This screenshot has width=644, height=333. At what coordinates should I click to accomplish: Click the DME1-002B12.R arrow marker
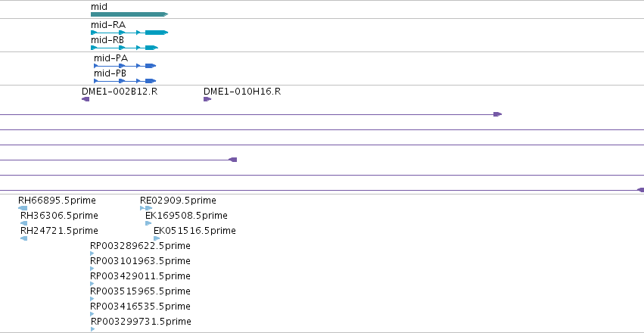[86, 99]
